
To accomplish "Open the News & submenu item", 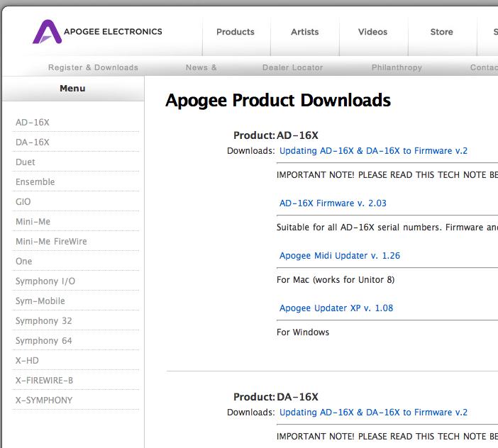I will pyautogui.click(x=201, y=67).
